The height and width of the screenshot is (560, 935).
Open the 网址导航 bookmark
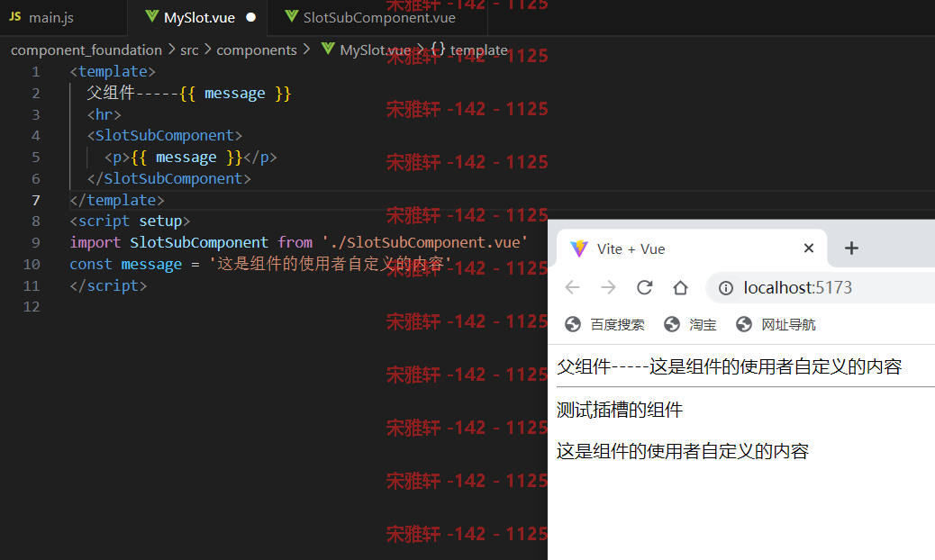pyautogui.click(x=776, y=325)
